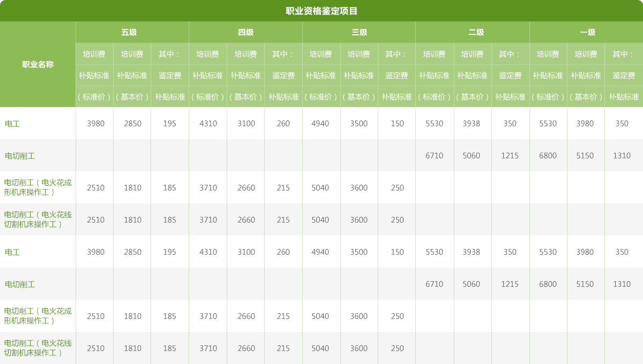The height and width of the screenshot is (364, 643).
Task: Click the 职业资格鉴定项目 table title
Action: (x=322, y=11)
